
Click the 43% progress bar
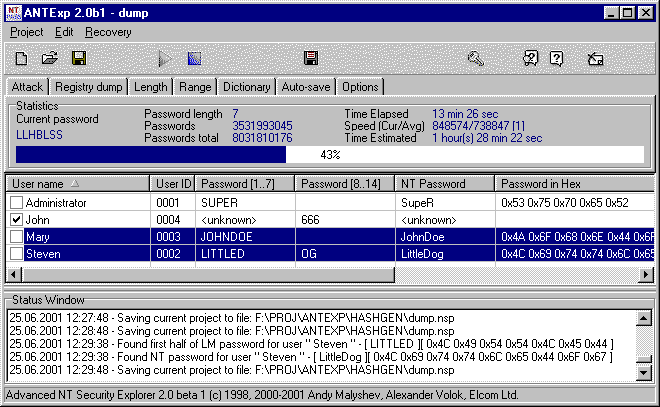click(330, 154)
